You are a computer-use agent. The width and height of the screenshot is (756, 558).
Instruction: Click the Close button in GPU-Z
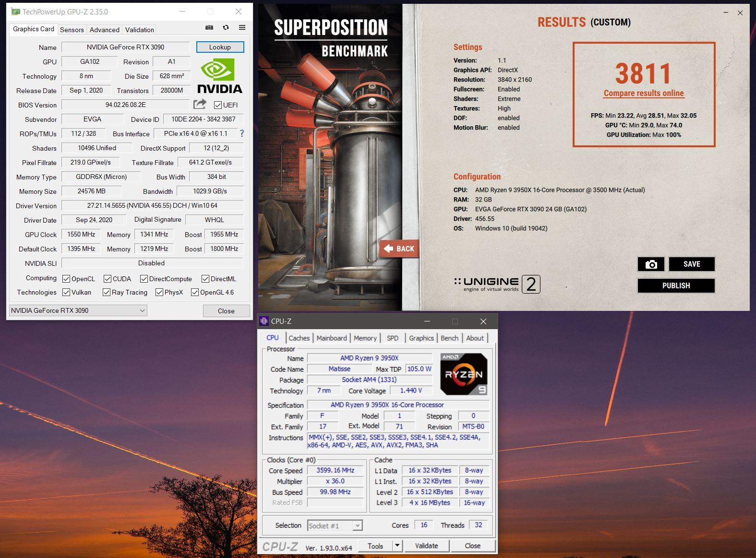point(226,311)
